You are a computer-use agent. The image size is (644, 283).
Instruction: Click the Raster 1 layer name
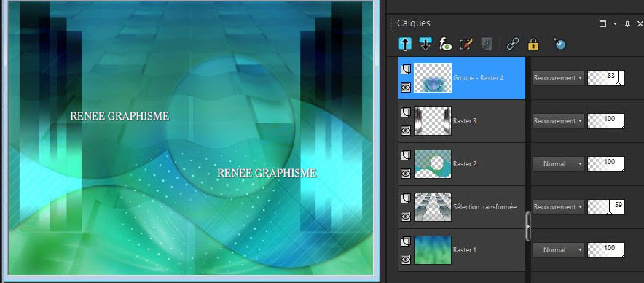tap(465, 249)
